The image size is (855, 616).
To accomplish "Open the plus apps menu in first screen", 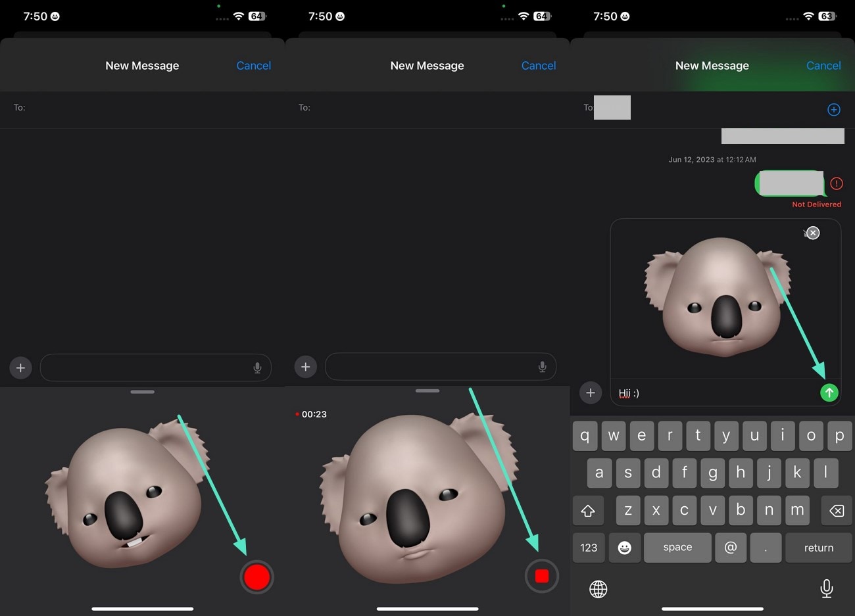I will [x=20, y=367].
